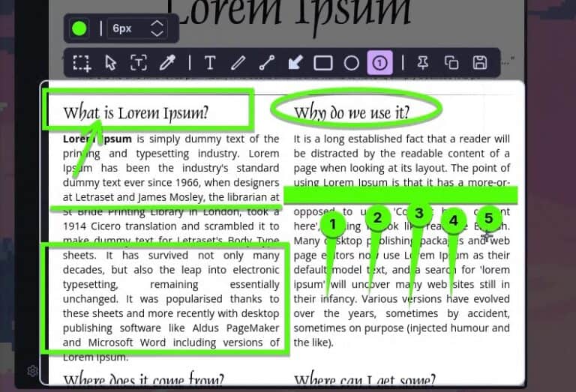Screen dimensions: 576x392
Task: Click the 'What is Lorem Ipsum?' heading
Action: coord(136,112)
